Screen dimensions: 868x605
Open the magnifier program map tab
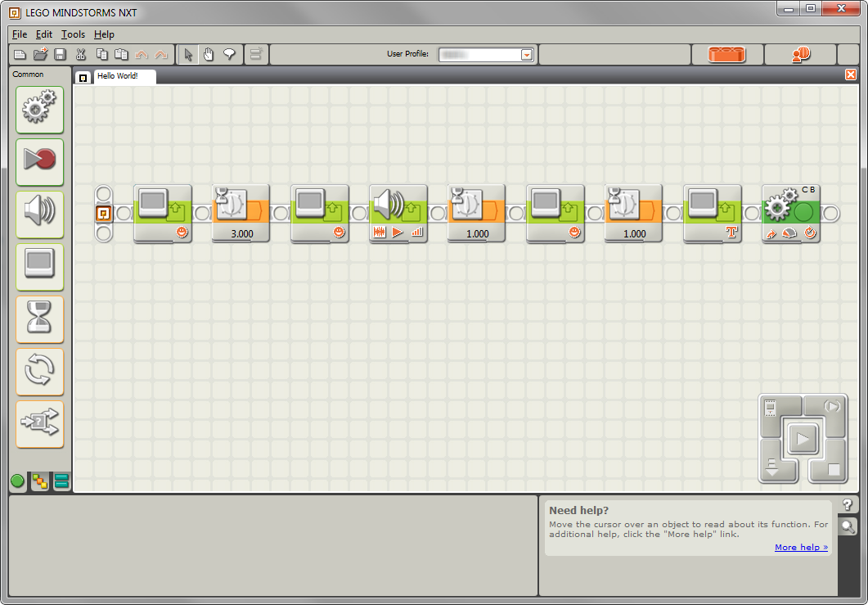coord(848,526)
